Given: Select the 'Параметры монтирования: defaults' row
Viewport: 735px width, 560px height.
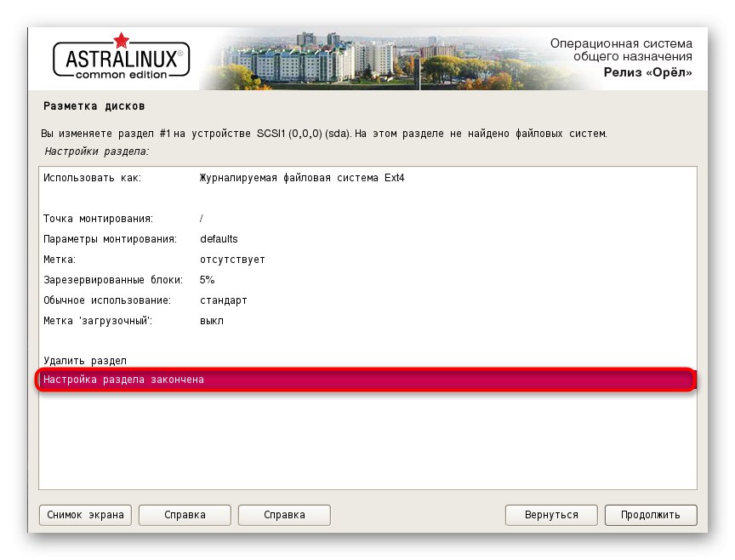Looking at the screenshot, I should (170, 238).
